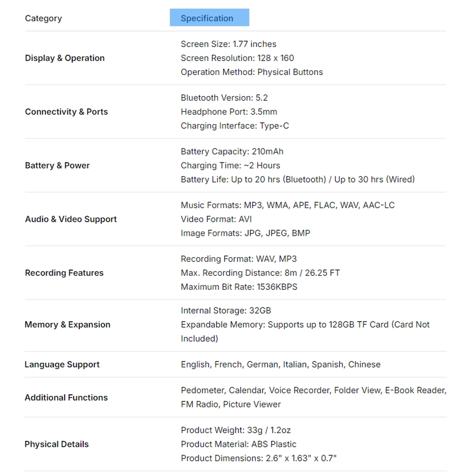
Task: Click the Audio & Video Support label
Action: tap(71, 219)
